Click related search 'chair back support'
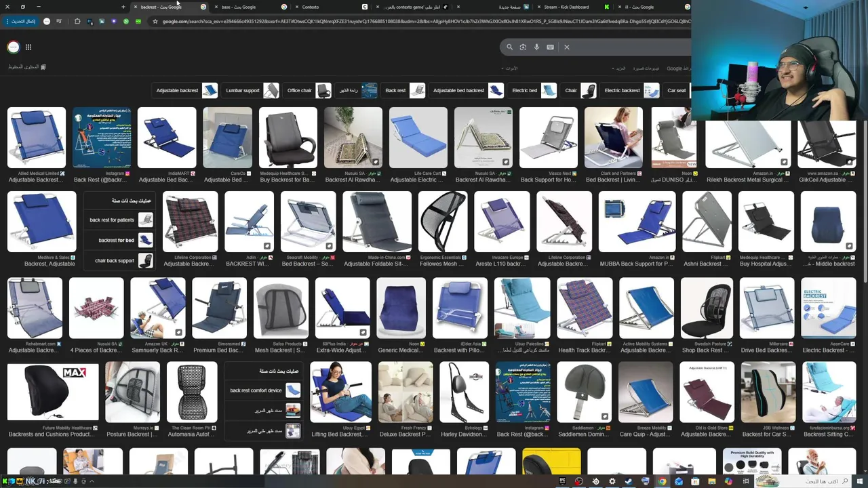868x488 pixels. coord(120,260)
